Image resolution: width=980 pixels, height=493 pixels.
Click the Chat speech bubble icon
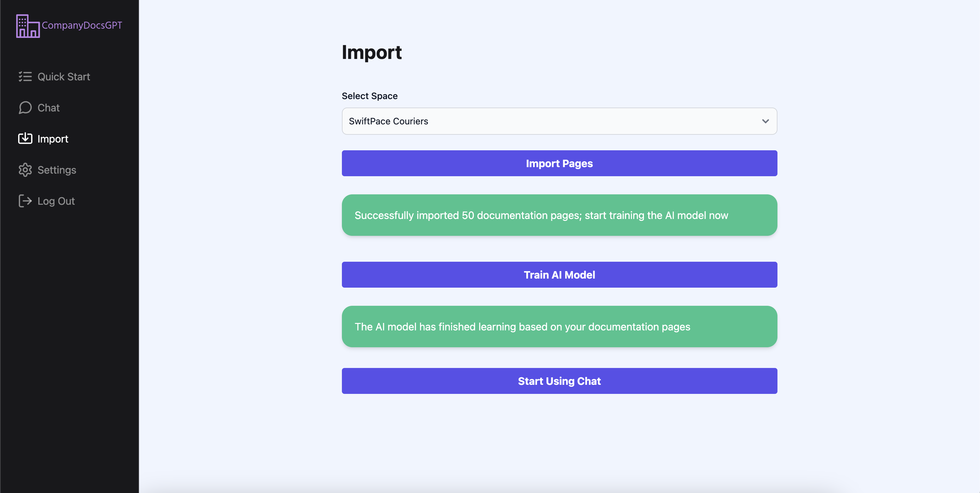[25, 108]
